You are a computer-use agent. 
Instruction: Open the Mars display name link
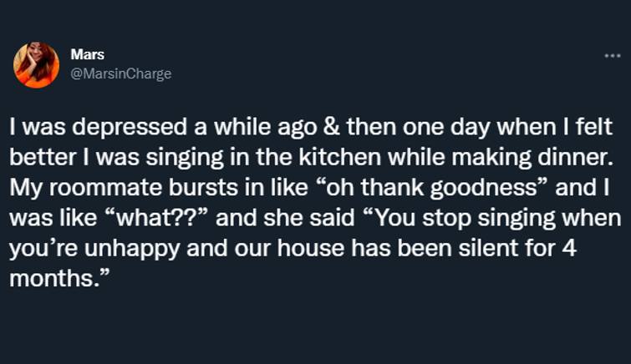tap(87, 54)
